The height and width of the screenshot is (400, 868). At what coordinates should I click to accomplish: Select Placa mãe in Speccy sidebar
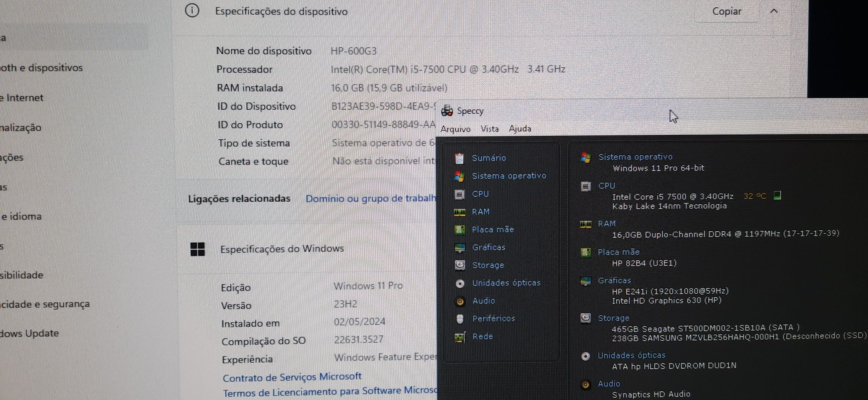coord(493,230)
